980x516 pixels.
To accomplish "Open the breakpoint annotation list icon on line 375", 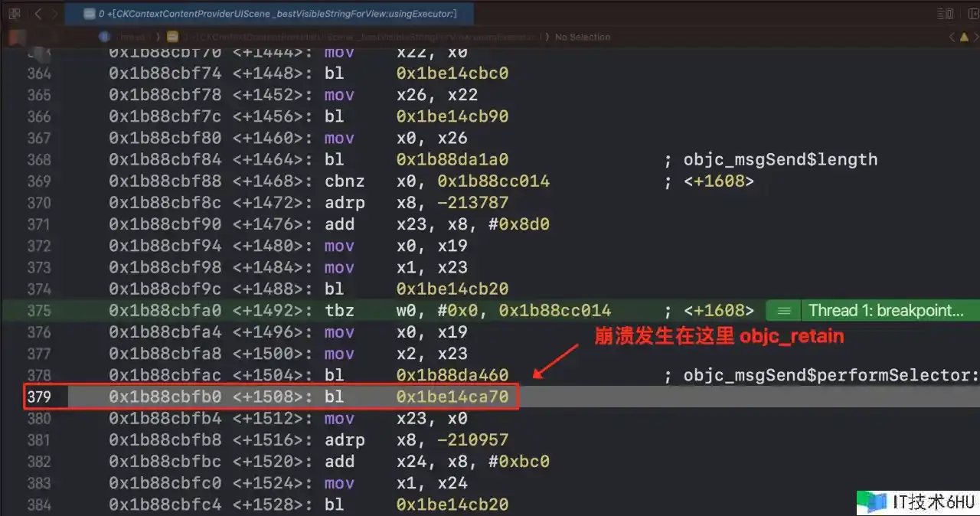I will click(x=782, y=311).
